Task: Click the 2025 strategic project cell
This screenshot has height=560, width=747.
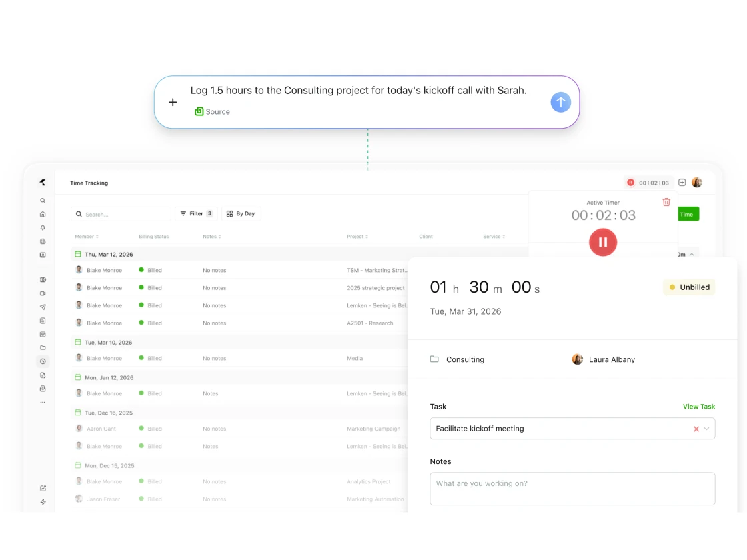Action: (376, 287)
